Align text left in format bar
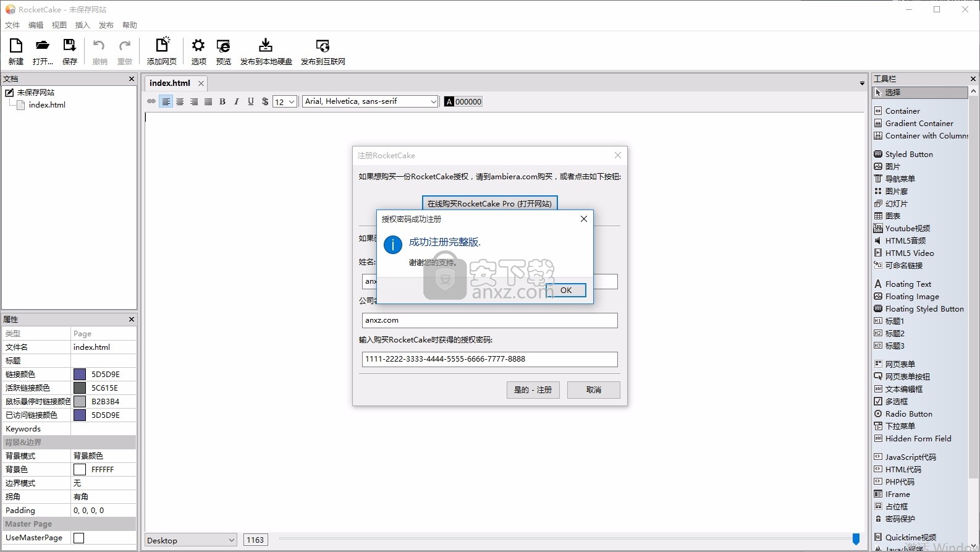The width and height of the screenshot is (980, 552). pos(166,101)
